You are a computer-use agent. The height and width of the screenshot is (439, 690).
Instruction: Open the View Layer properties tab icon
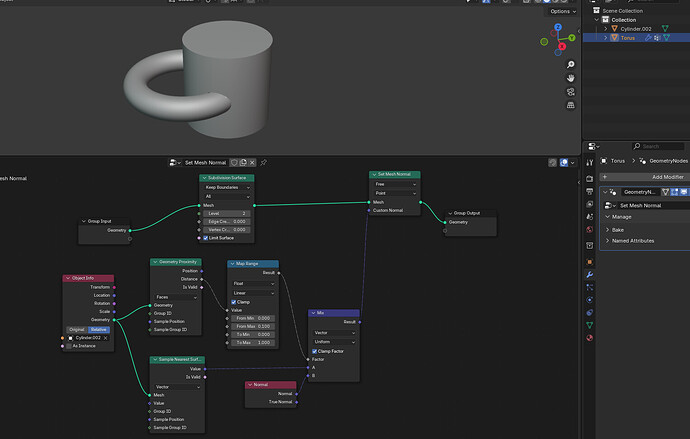pyautogui.click(x=590, y=204)
